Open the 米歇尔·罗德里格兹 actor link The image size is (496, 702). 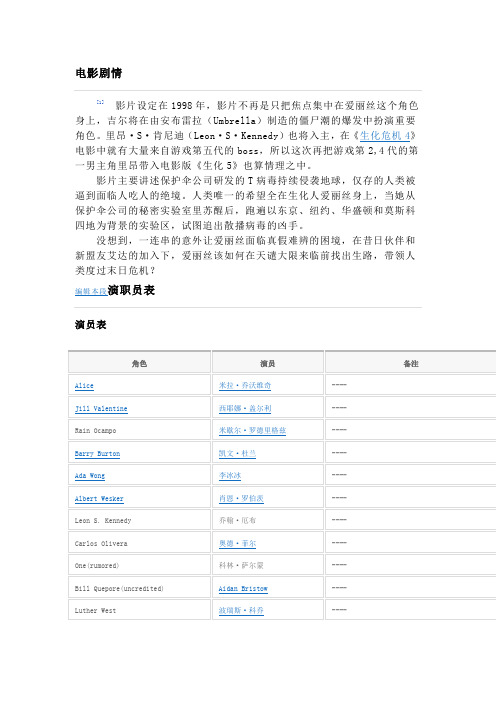point(252,430)
